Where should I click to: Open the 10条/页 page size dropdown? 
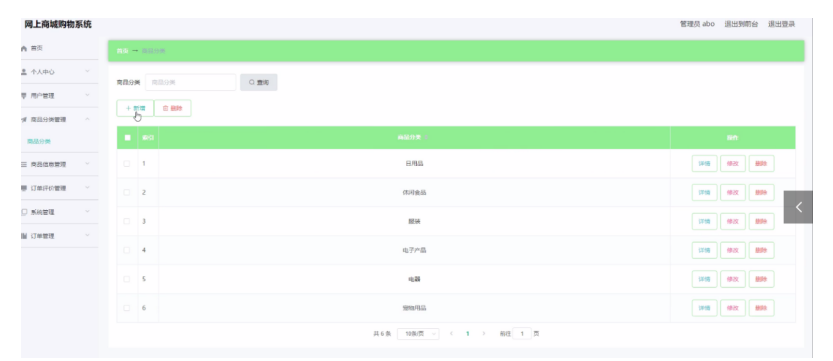(418, 334)
